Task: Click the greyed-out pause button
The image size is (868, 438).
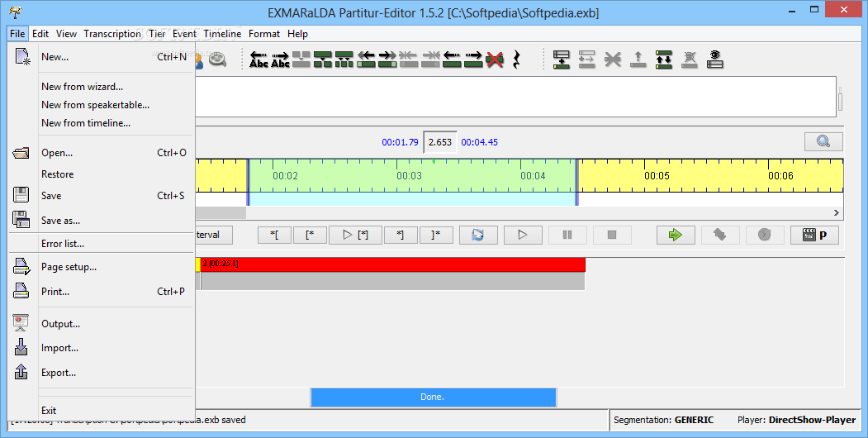Action: click(567, 235)
